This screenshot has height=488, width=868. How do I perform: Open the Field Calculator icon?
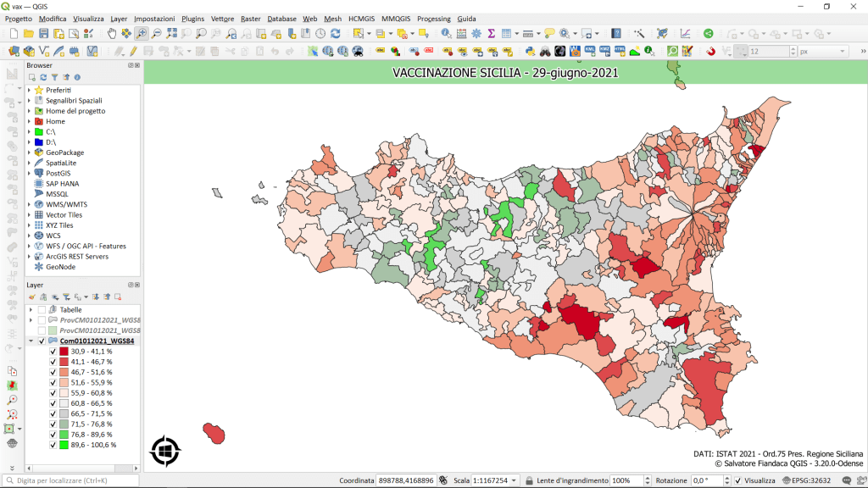pos(461,33)
